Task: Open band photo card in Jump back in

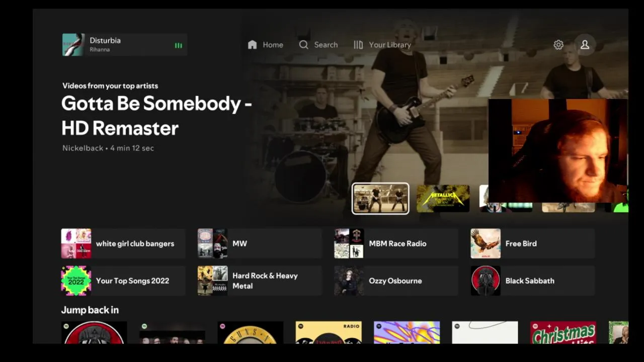Action: [x=172, y=332]
